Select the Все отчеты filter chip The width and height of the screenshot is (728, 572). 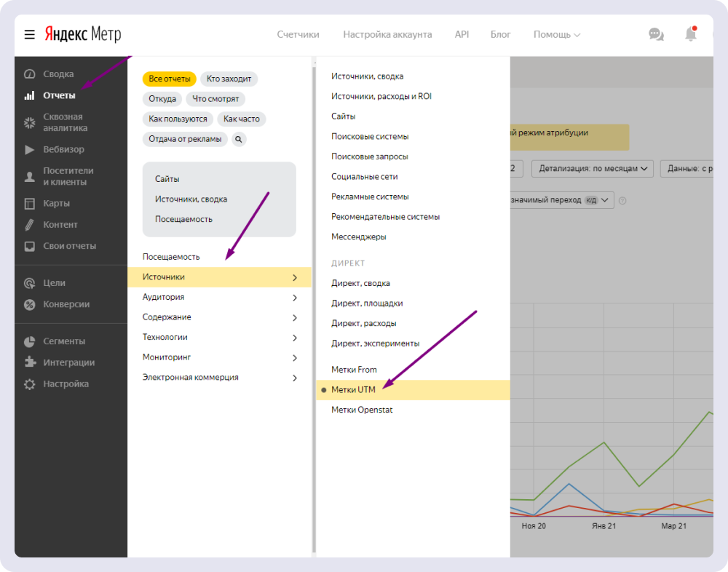coord(170,79)
